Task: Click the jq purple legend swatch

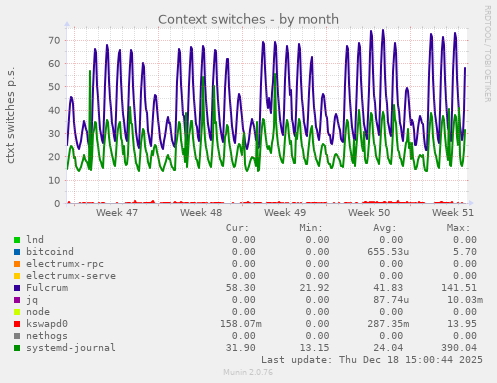Action: coord(17,300)
